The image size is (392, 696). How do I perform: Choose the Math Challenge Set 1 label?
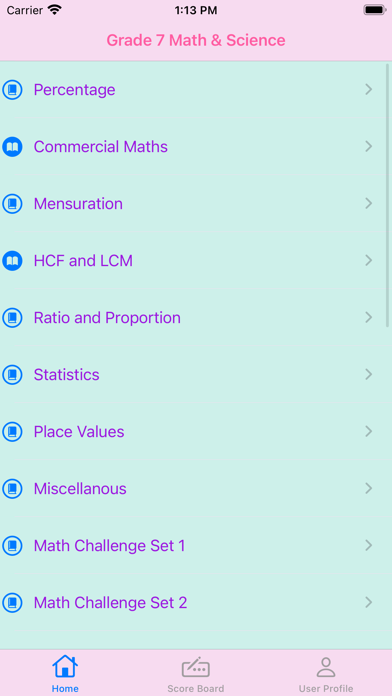[109, 546]
